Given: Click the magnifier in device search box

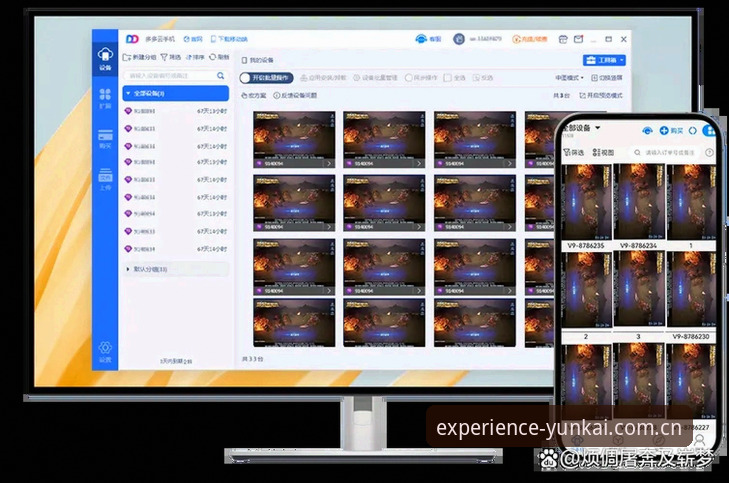Looking at the screenshot, I should pyautogui.click(x=220, y=75).
